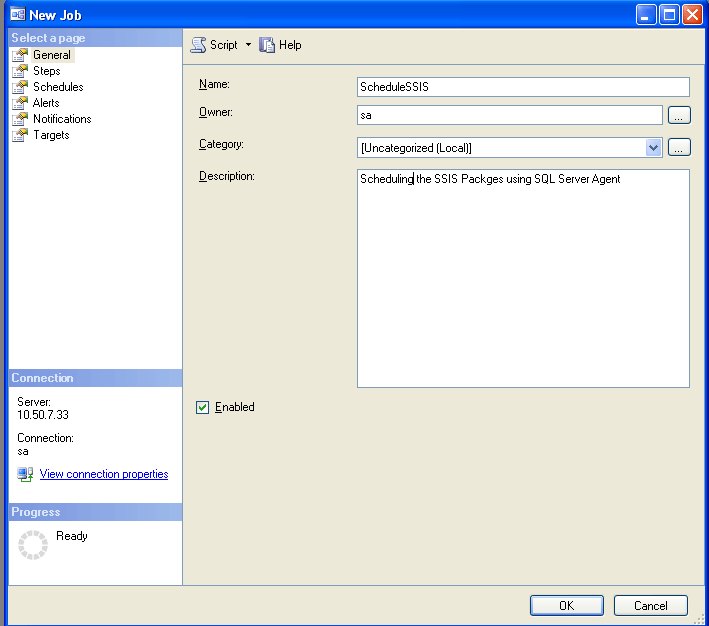Click the Ready progress spinner icon
The height and width of the screenshot is (626, 709).
(33, 545)
